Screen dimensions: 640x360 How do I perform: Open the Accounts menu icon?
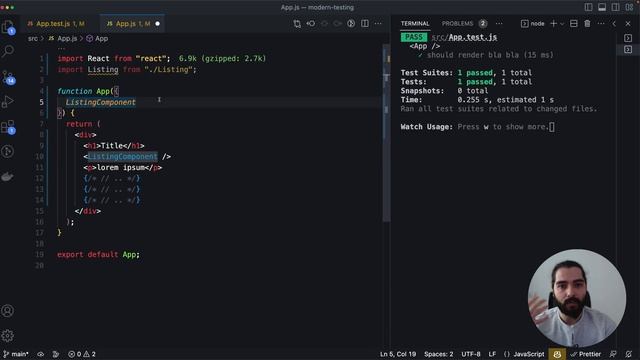[x=8, y=311]
